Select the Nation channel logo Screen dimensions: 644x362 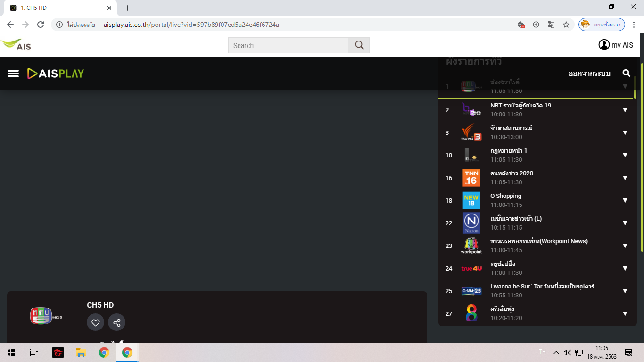tap(471, 223)
